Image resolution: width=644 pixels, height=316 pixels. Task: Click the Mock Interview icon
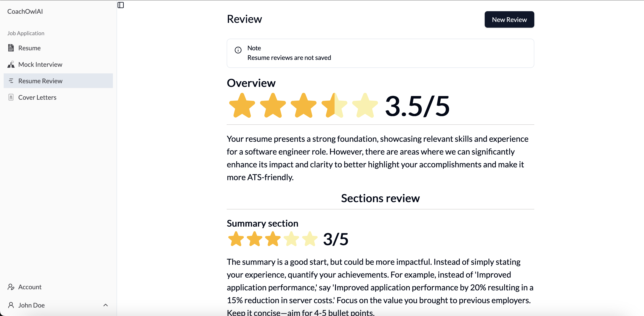(11, 64)
